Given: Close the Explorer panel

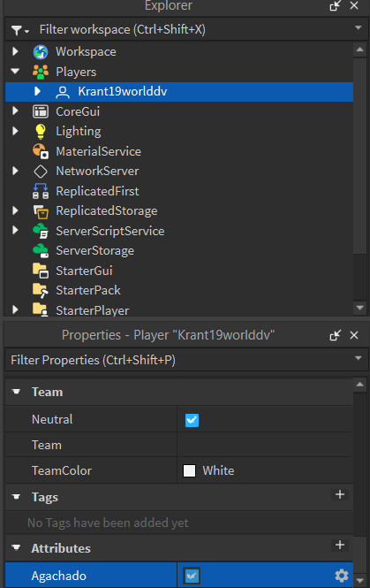Looking at the screenshot, I should pos(354,5).
